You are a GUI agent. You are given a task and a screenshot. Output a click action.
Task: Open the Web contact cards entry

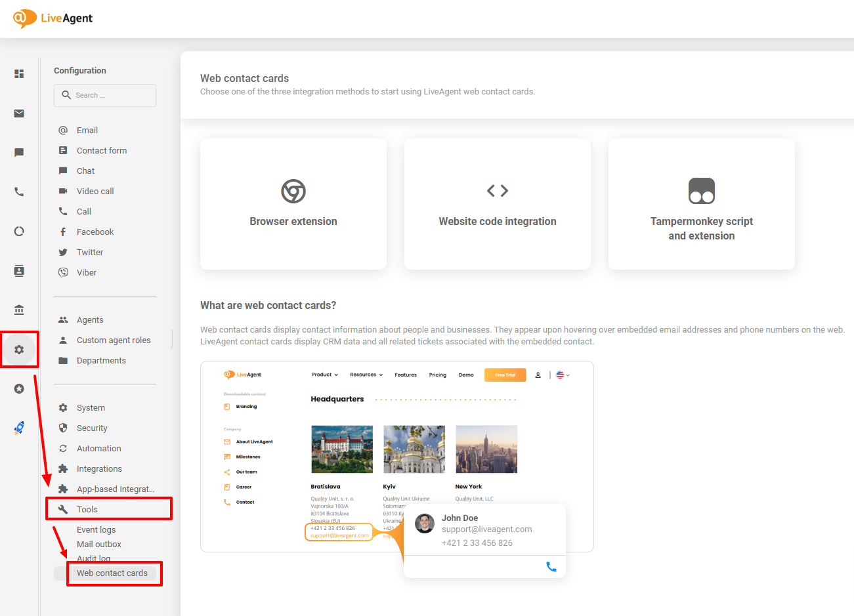coord(111,572)
